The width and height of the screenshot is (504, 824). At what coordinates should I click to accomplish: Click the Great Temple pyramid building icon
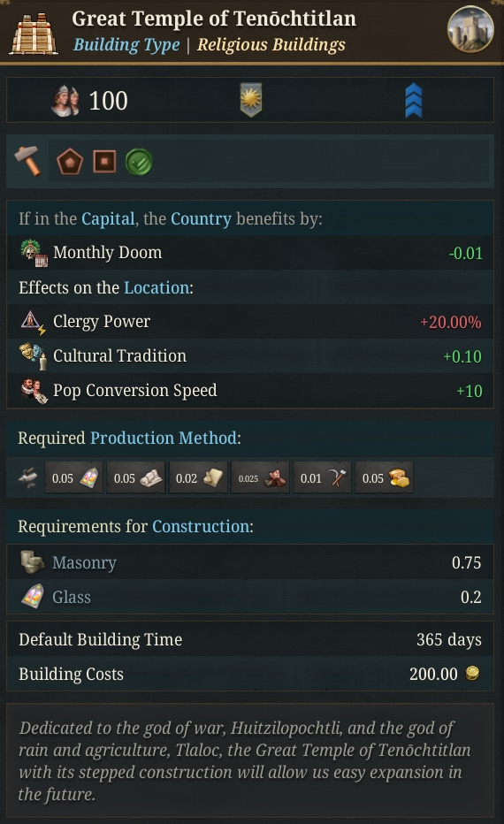tap(34, 32)
